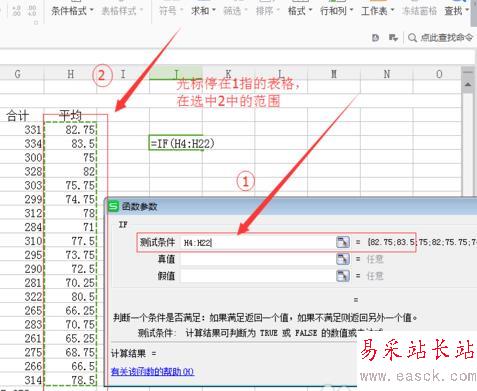Screen dimensions: 477x391
Task: Click range selector icon for 测试条件
Action: (x=343, y=242)
